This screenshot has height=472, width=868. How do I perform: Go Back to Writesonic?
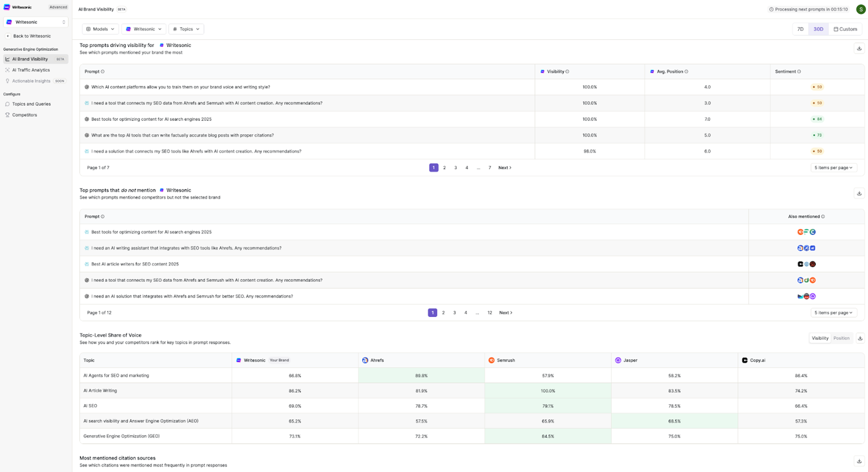tap(32, 36)
